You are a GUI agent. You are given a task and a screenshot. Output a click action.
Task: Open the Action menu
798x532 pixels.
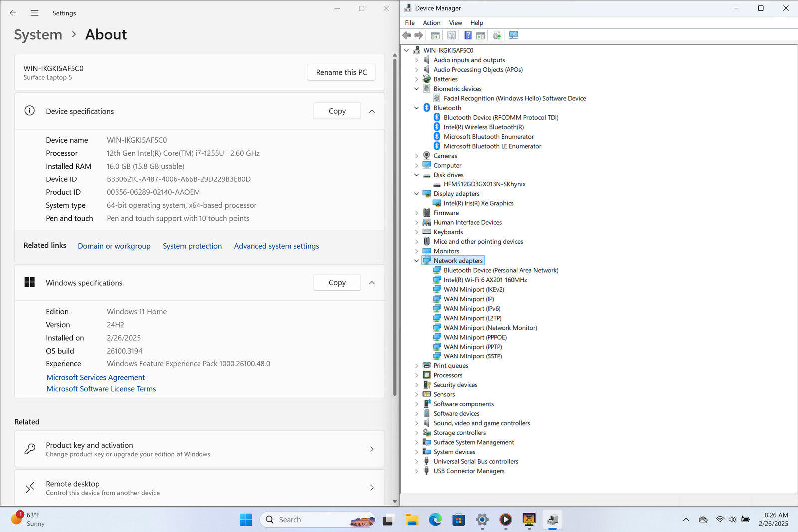[x=431, y=23]
